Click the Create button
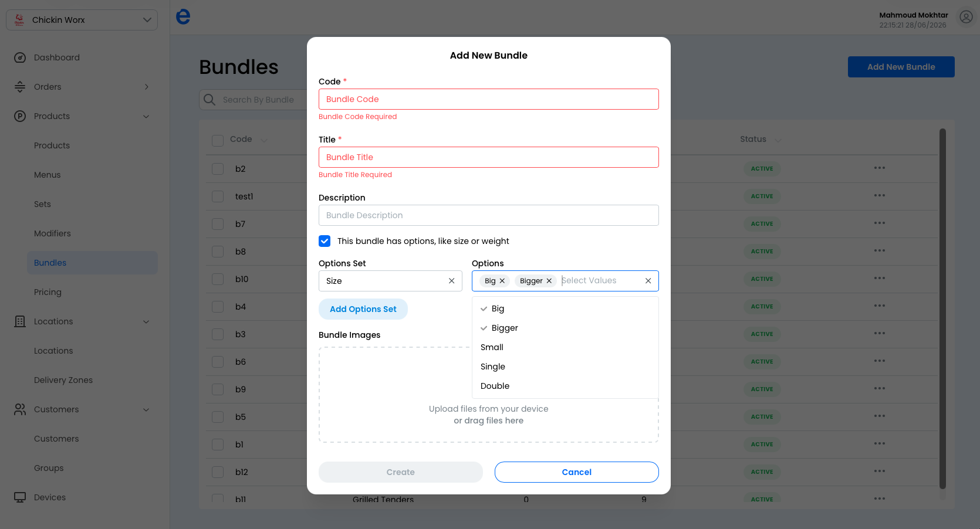This screenshot has height=529, width=980. point(401,472)
